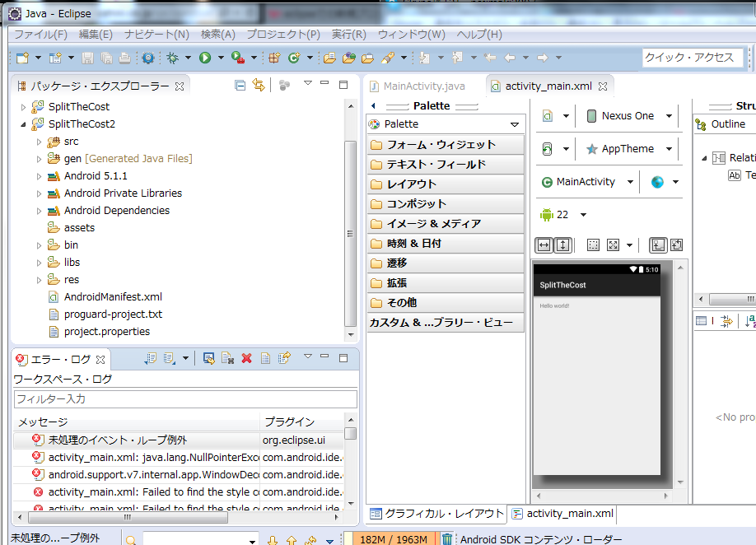Click Package Explorer vertical scrollbar thumb

tap(351, 234)
